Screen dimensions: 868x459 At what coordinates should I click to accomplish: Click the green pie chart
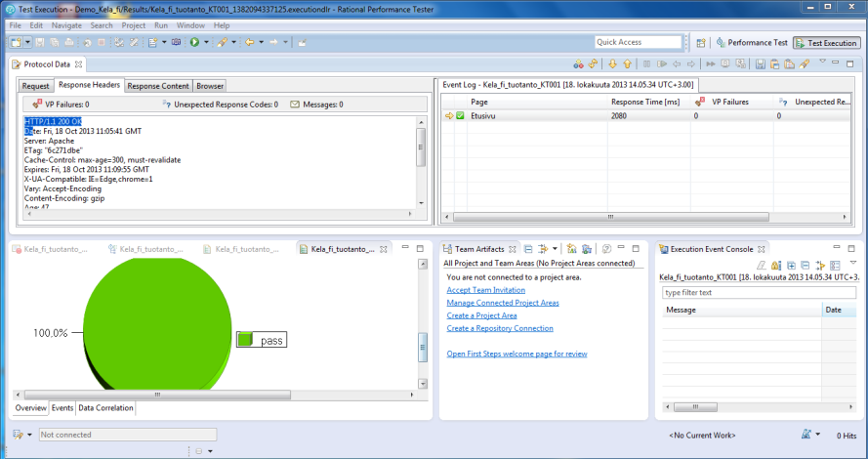click(x=157, y=323)
